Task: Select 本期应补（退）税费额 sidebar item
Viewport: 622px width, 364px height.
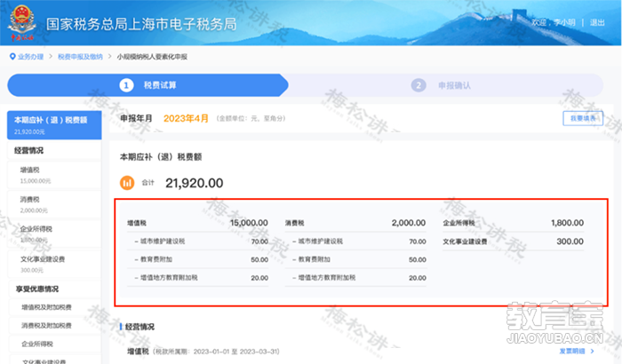Action: (54, 125)
